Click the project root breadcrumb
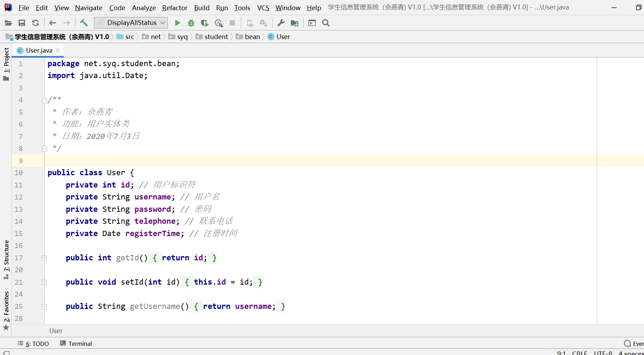 click(x=57, y=37)
